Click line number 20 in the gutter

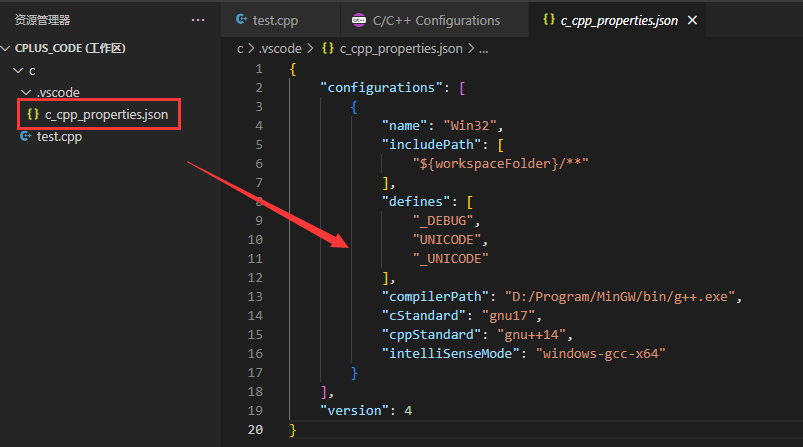tap(256, 429)
